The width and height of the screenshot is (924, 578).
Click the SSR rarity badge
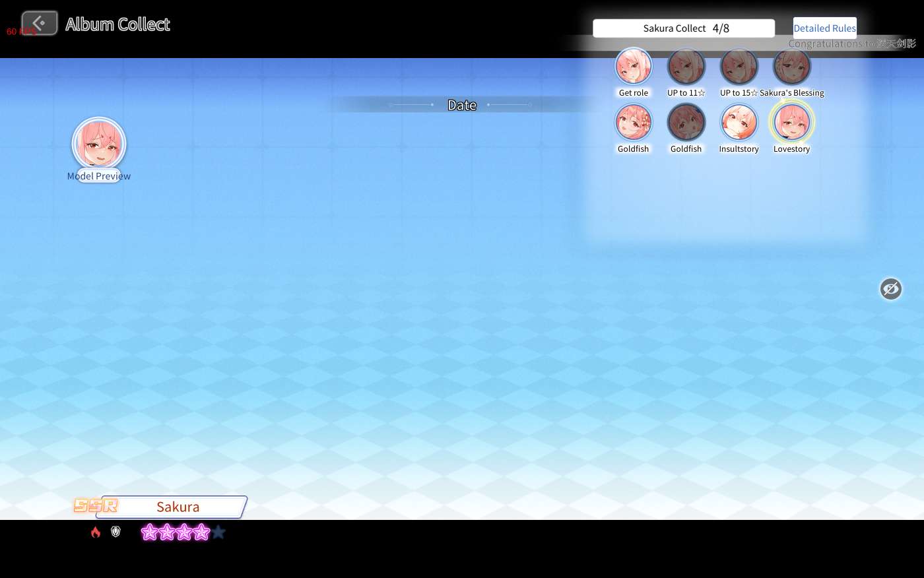click(96, 506)
